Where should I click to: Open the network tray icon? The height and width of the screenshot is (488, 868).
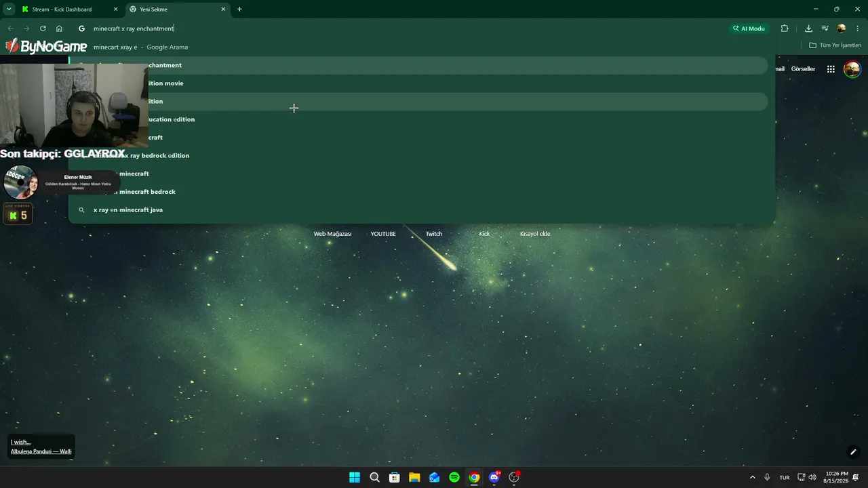click(x=802, y=477)
